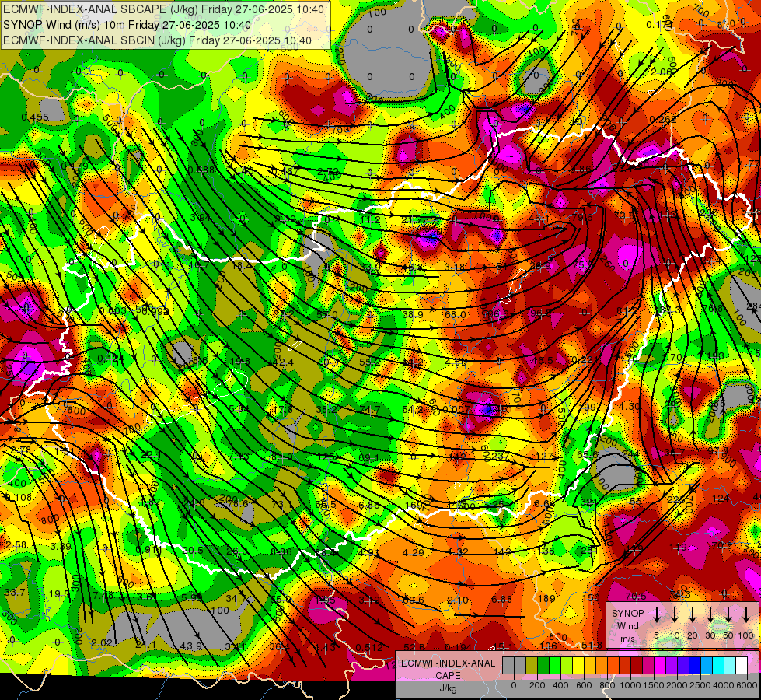
Task: Click the map value 3.94
Action: pyautogui.click(x=201, y=217)
